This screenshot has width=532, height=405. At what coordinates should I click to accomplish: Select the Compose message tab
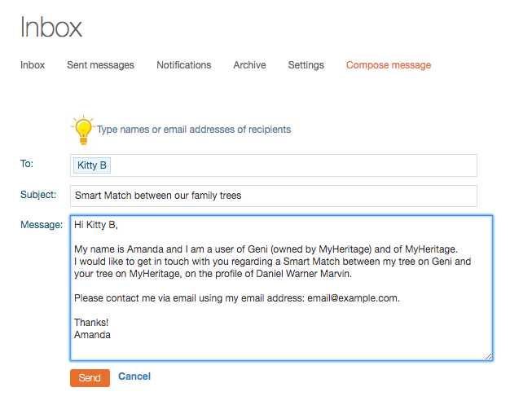[x=389, y=65]
